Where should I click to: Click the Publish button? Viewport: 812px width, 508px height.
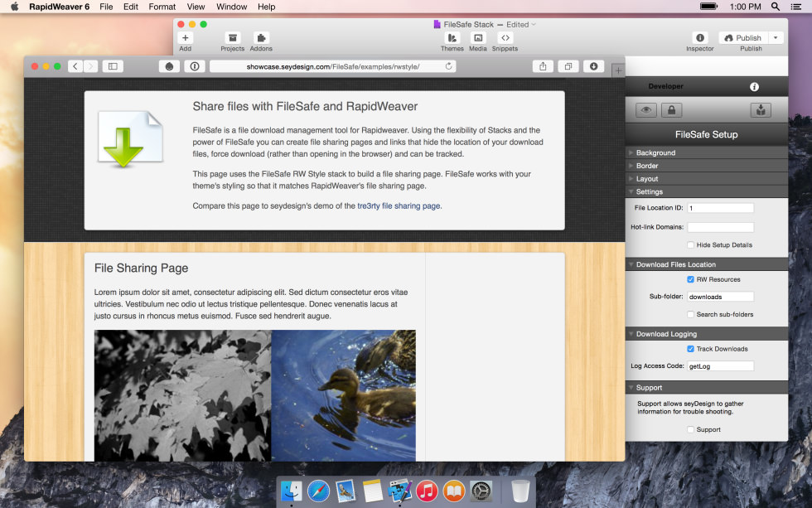pyautogui.click(x=742, y=38)
